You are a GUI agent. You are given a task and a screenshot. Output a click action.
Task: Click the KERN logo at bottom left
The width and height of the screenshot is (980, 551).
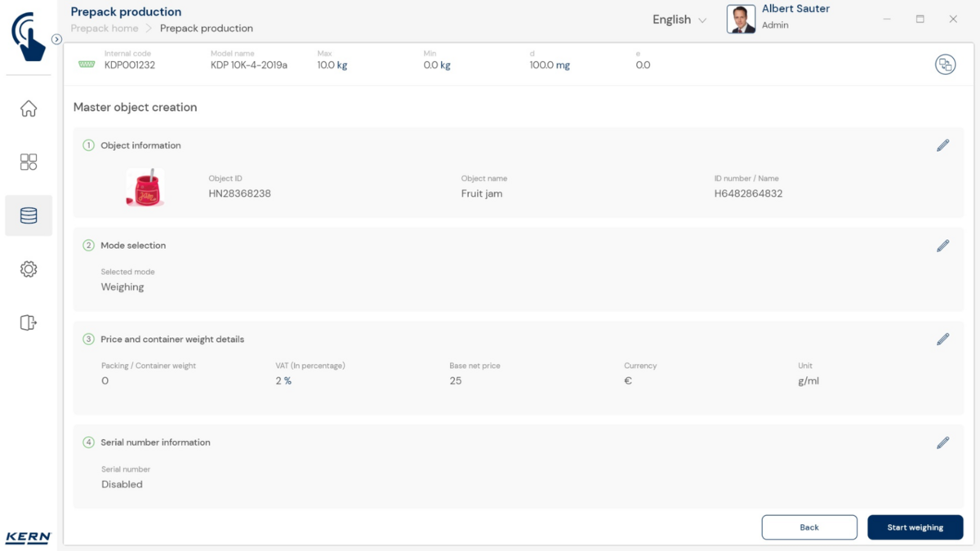tap(29, 537)
